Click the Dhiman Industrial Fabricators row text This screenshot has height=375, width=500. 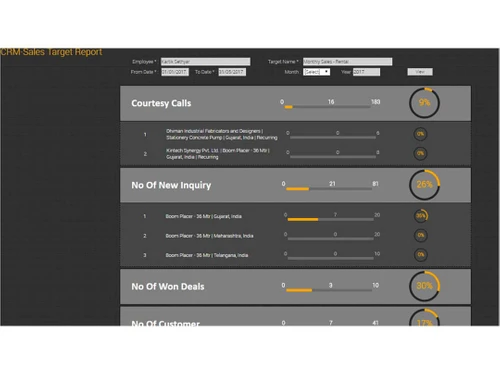[222, 134]
